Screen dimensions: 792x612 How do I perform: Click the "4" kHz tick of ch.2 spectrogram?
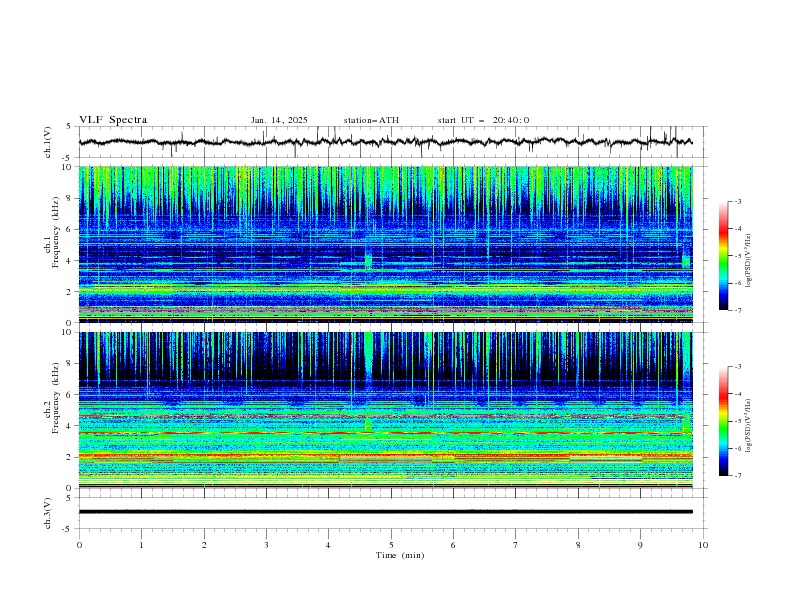point(70,426)
